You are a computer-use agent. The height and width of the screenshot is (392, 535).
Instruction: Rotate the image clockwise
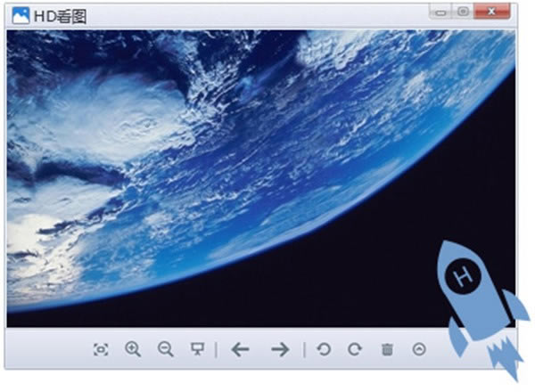pos(355,349)
